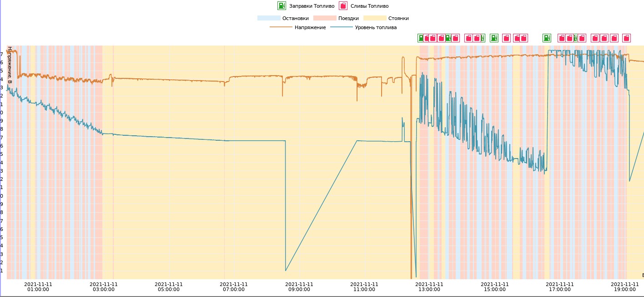Click the red canister legend icon

[x=343, y=6]
